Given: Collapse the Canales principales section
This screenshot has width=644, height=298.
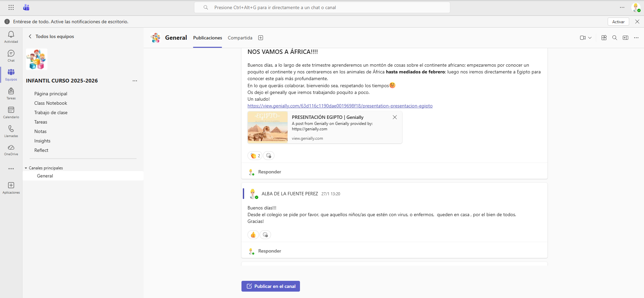Looking at the screenshot, I should click(x=26, y=168).
